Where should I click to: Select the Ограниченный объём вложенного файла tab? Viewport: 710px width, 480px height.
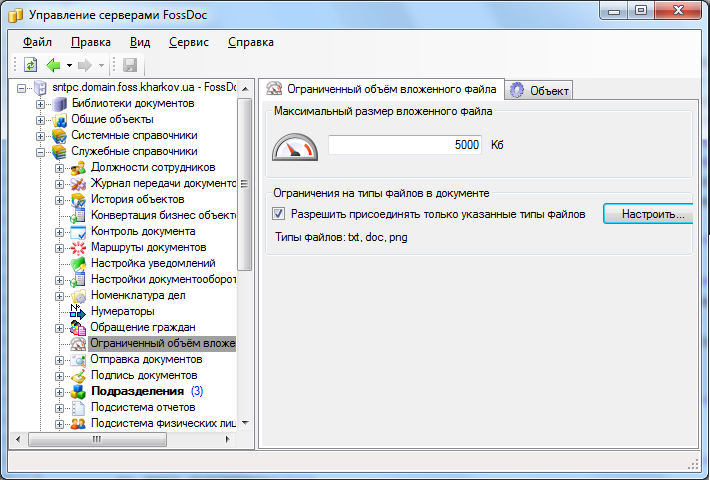click(381, 89)
